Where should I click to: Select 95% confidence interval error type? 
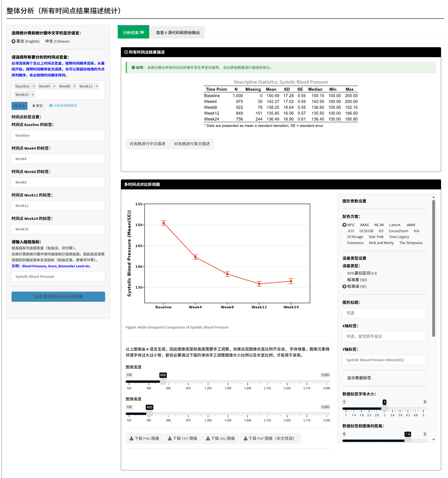click(x=344, y=273)
